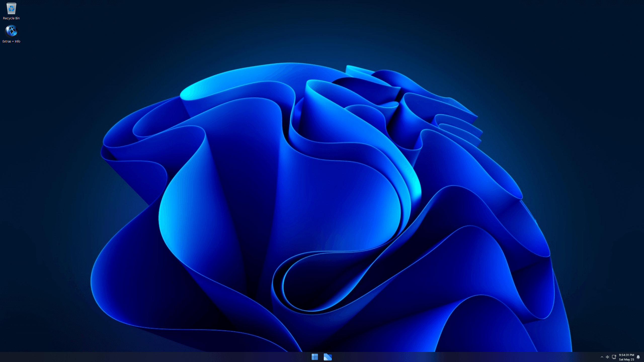
Task: Open the network monitor tray icon
Action: tap(614, 357)
